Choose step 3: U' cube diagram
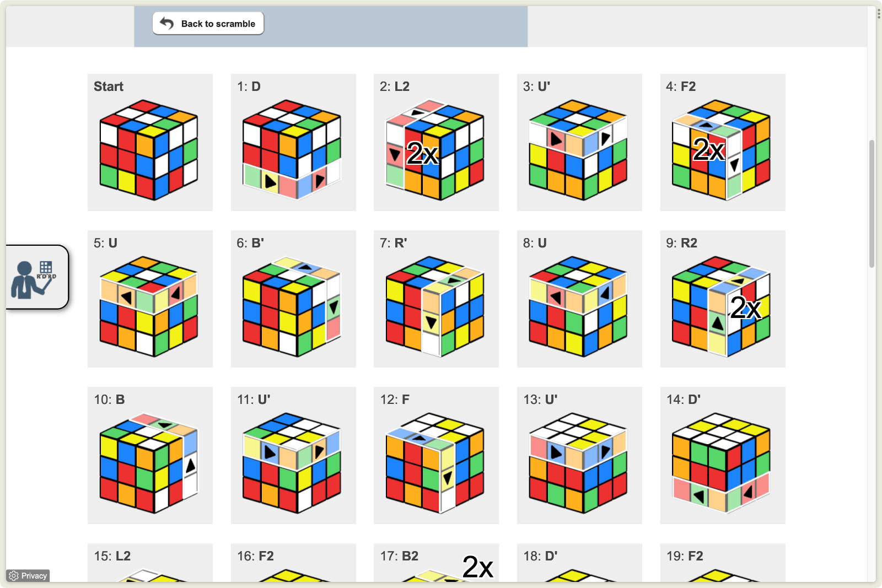 (x=578, y=149)
